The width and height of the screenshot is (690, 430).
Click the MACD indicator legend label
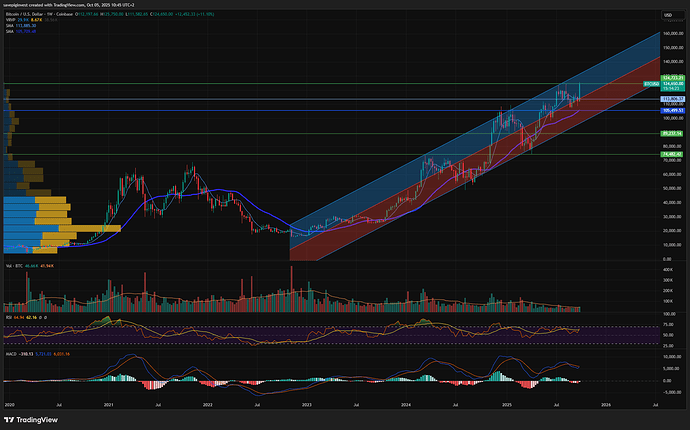(11, 352)
